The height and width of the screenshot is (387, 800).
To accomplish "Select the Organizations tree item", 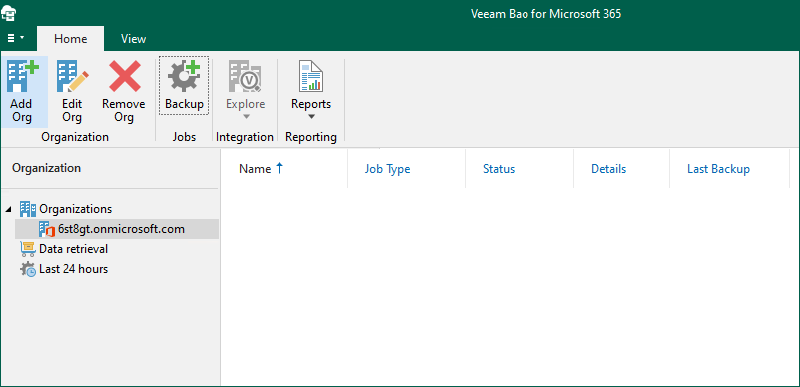I will click(x=76, y=209).
